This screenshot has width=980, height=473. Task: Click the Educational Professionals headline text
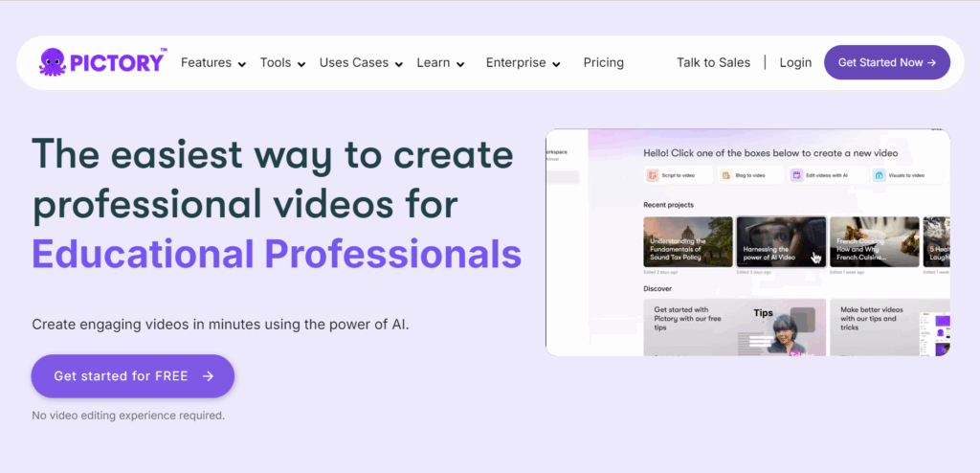click(277, 254)
